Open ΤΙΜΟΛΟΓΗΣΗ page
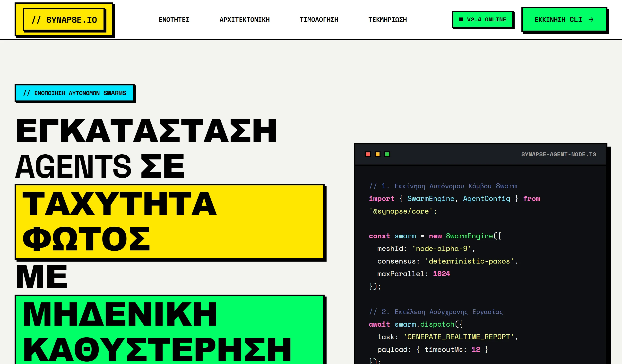Screen dimensions: 622x364 (x=319, y=20)
